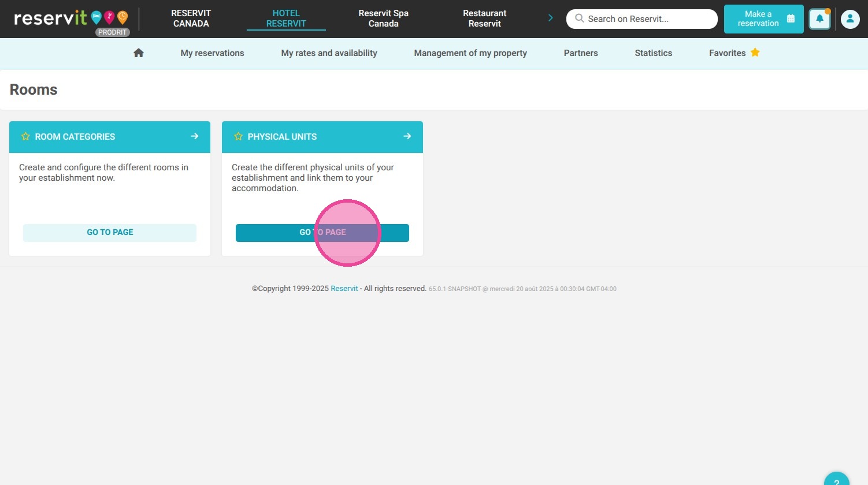Click the Make a reservation button
This screenshot has width=868, height=485.
(764, 19)
